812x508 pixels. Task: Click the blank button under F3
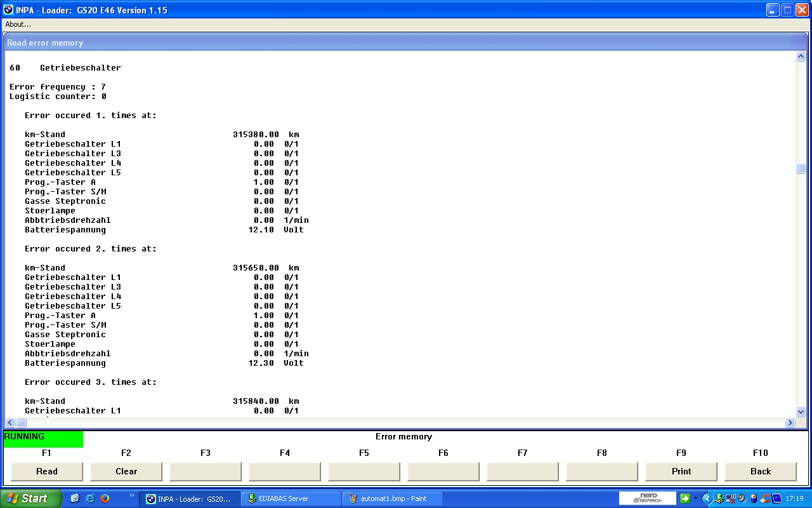[206, 471]
